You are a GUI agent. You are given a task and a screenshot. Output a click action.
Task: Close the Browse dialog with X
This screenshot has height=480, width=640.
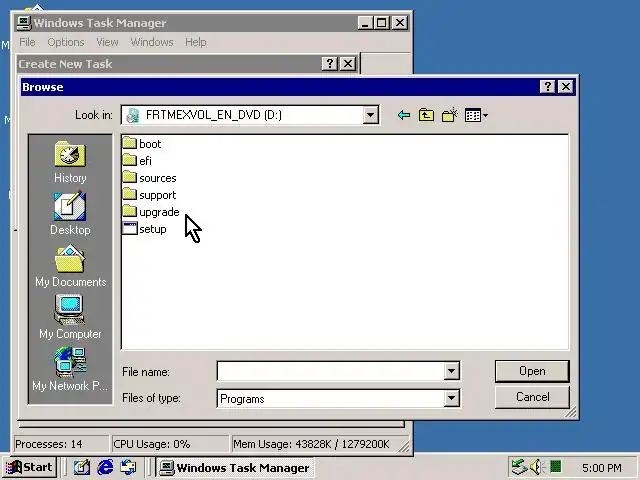(566, 87)
